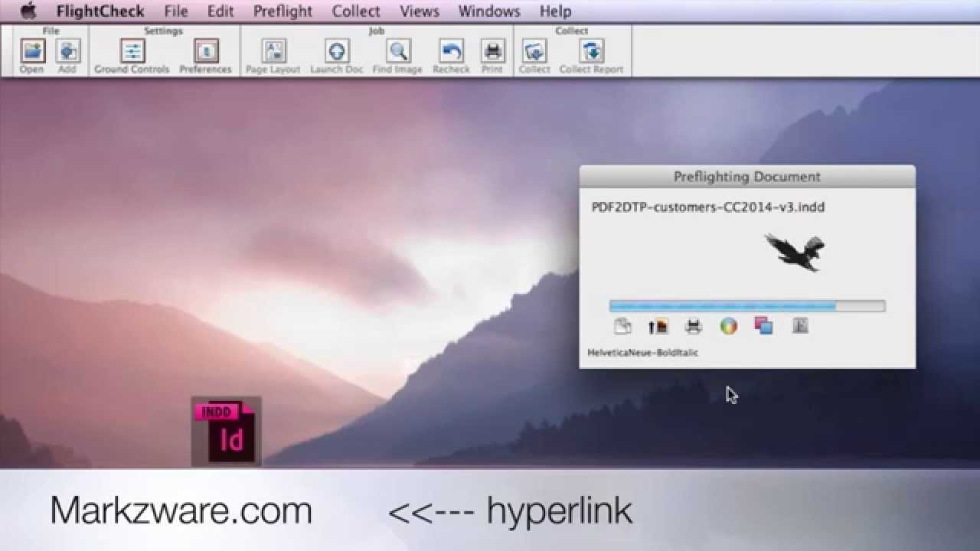
Task: Open the Help menu
Action: point(555,11)
